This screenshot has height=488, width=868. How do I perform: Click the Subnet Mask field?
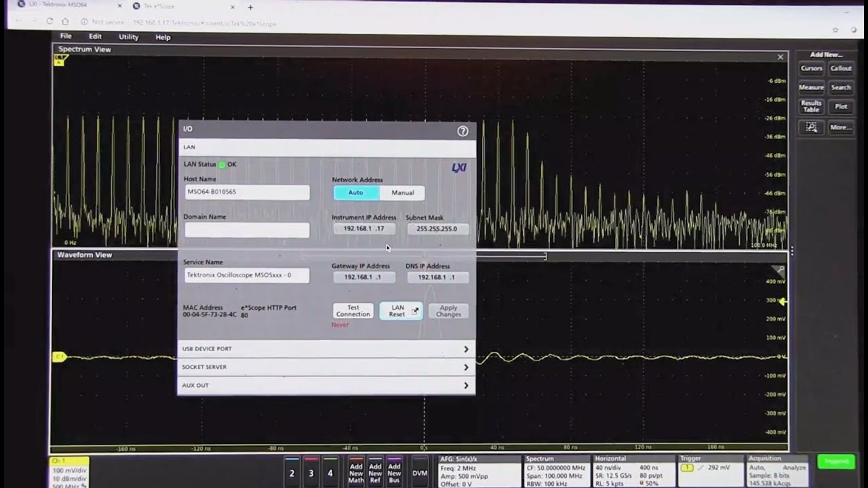click(x=437, y=229)
